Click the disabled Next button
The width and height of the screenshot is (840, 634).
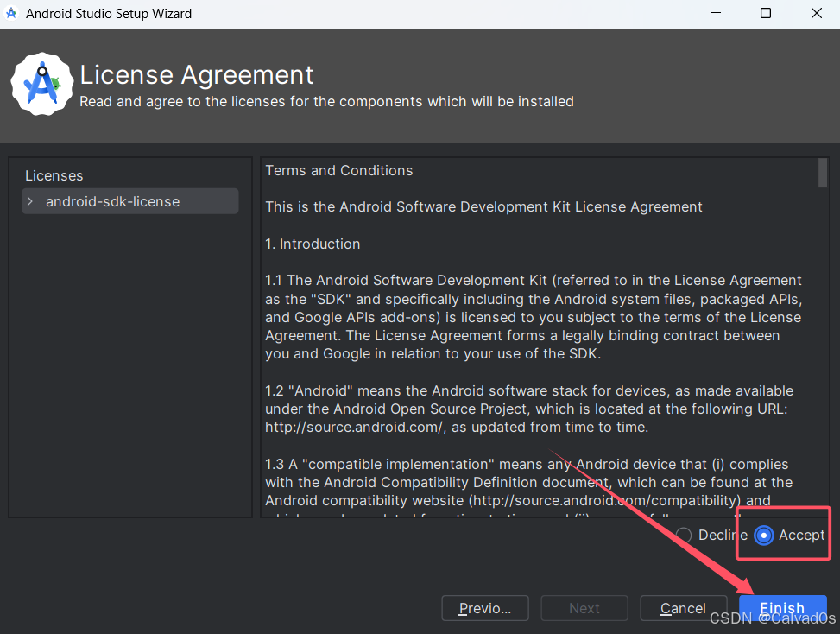point(584,608)
